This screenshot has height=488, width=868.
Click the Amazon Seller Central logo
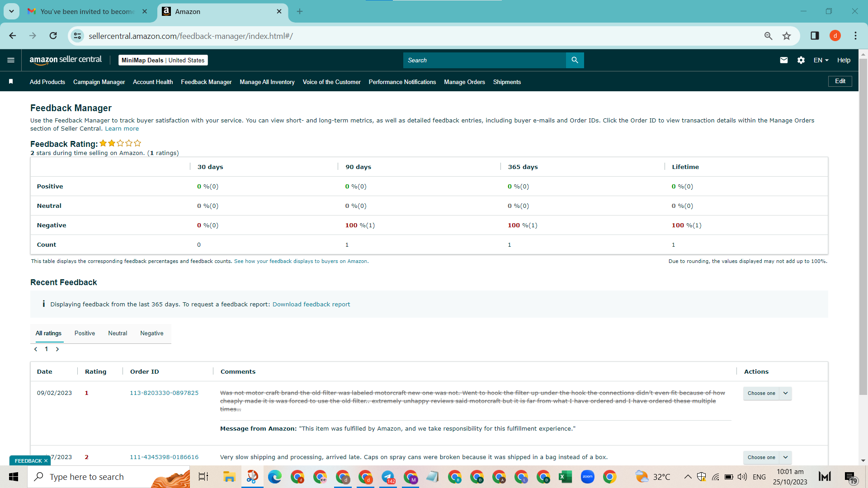click(66, 60)
